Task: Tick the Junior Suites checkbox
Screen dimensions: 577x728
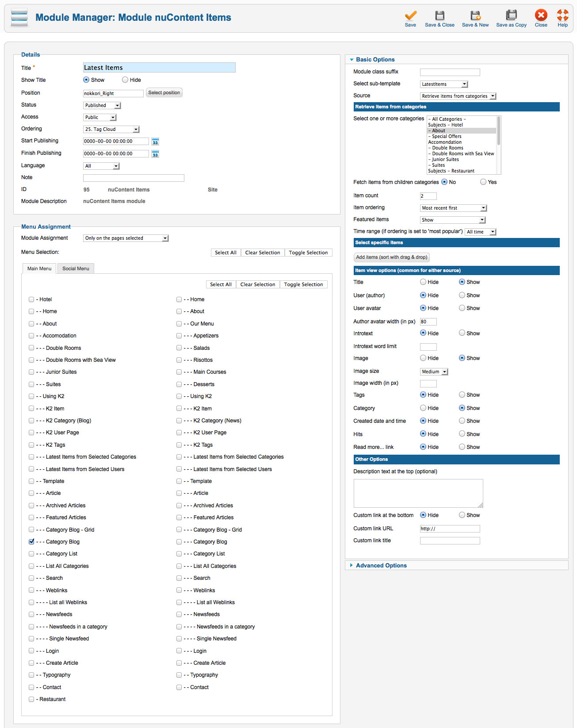Action: click(31, 372)
